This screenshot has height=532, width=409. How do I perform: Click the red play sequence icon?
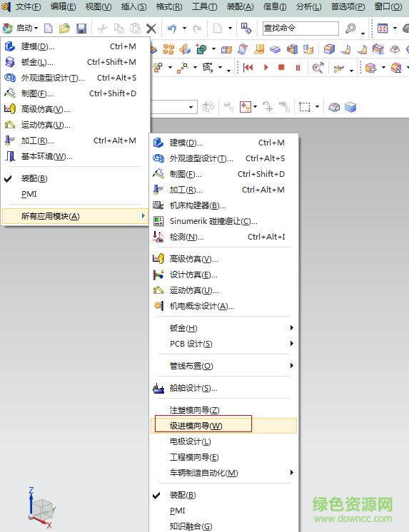click(x=266, y=68)
